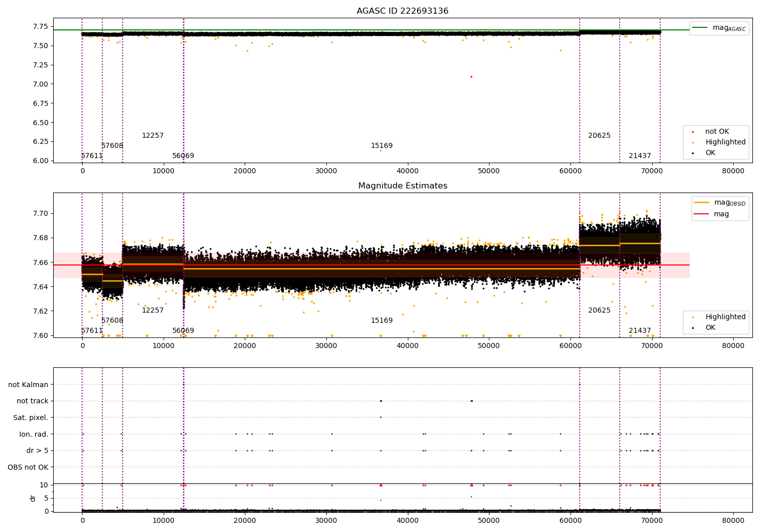The width and height of the screenshot is (760, 532).
Task: Click the 10 tick on dr axis
Action: (45, 485)
